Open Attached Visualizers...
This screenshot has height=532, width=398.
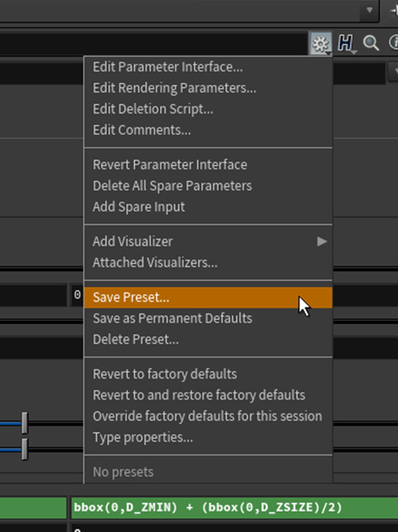pos(155,263)
